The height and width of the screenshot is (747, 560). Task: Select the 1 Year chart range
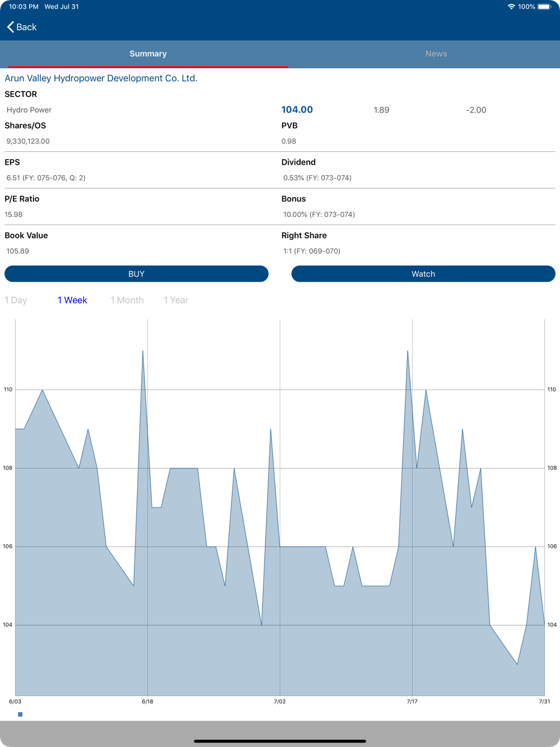pyautogui.click(x=176, y=300)
